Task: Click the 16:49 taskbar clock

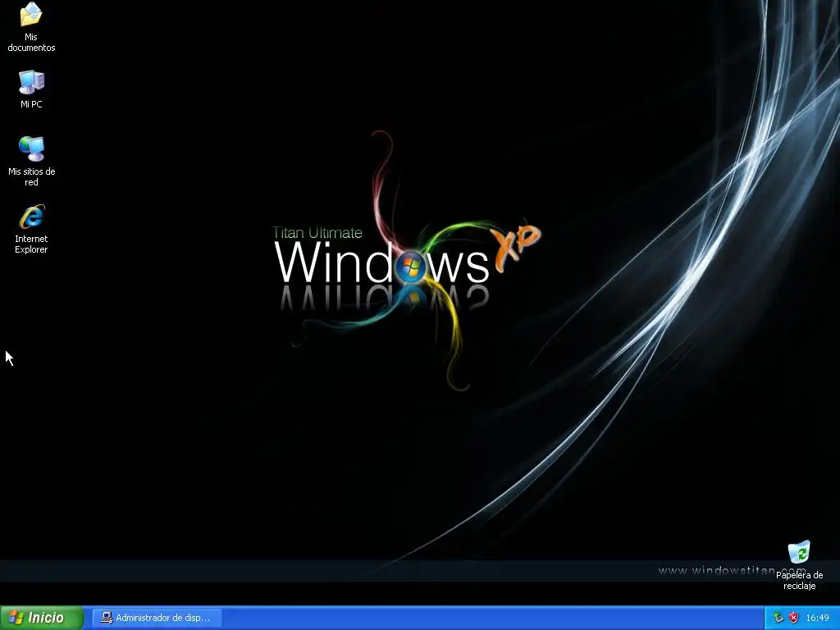Action: tap(818, 618)
